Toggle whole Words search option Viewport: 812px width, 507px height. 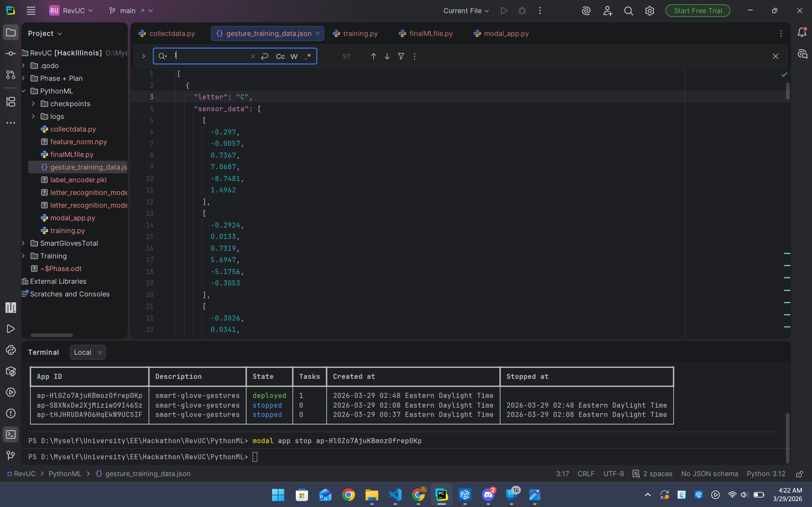point(294,56)
